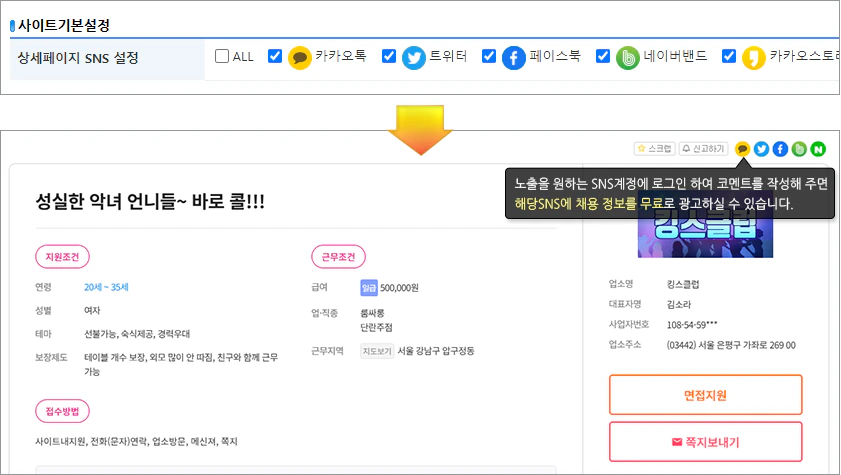Image resolution: width=841 pixels, height=475 pixels.
Task: Share via Naver Band icon on job page
Action: [799, 149]
